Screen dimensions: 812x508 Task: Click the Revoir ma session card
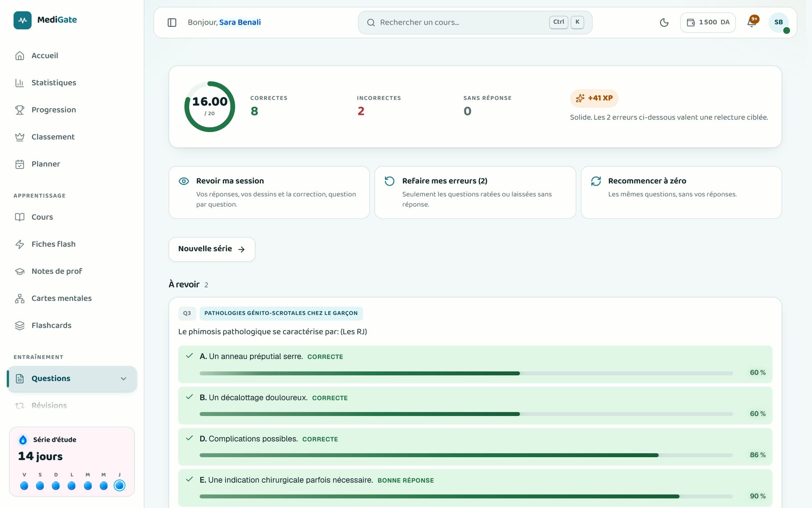269,193
